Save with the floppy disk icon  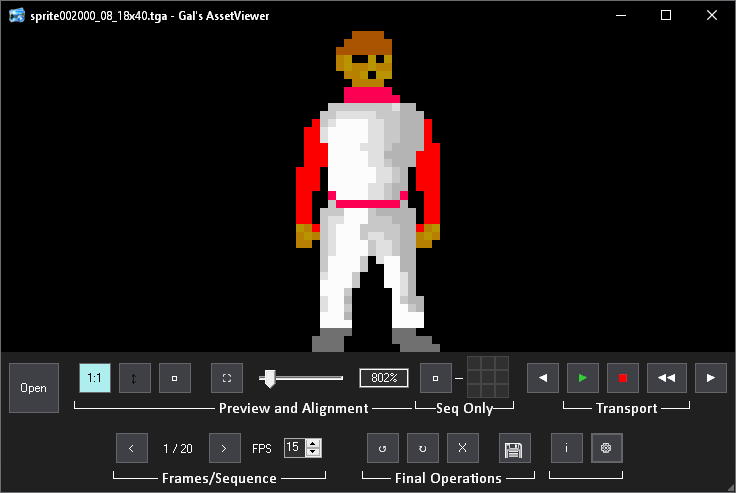tap(515, 448)
